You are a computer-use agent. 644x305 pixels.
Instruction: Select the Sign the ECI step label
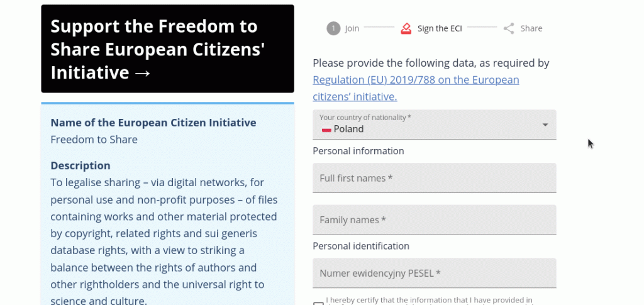coord(440,28)
